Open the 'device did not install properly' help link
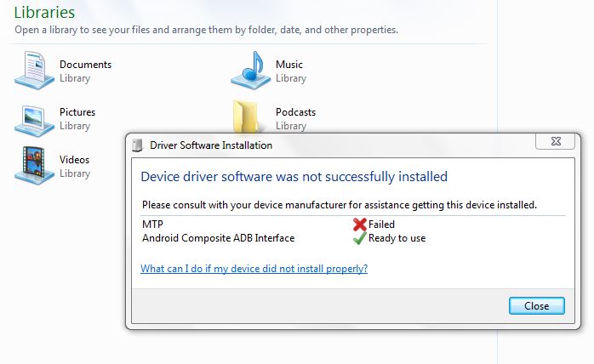Viewport: 594px width, 364px height. (x=254, y=269)
